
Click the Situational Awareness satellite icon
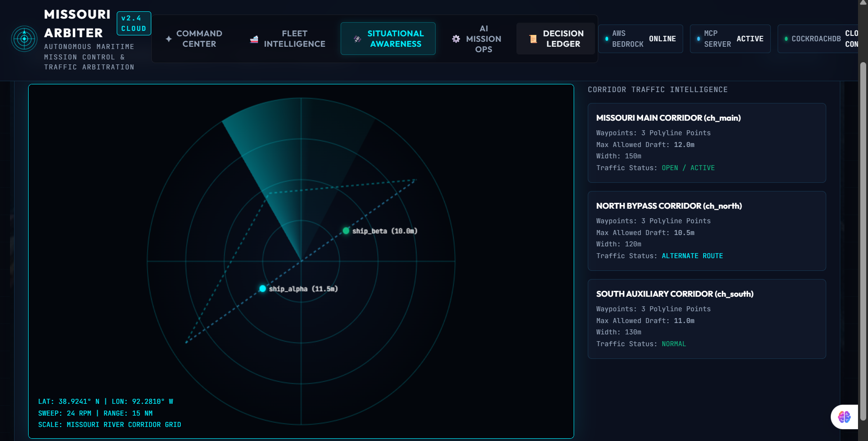tap(357, 39)
